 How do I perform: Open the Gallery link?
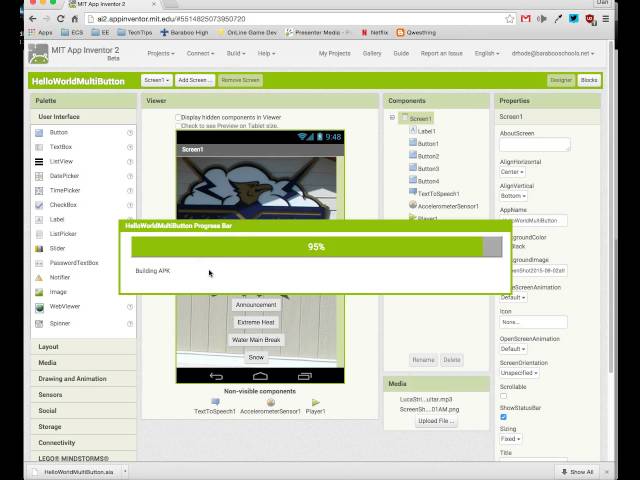tap(372, 53)
